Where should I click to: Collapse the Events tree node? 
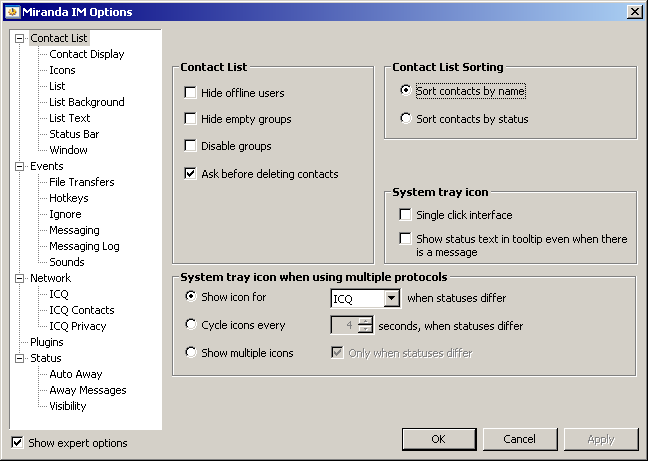tap(19, 166)
